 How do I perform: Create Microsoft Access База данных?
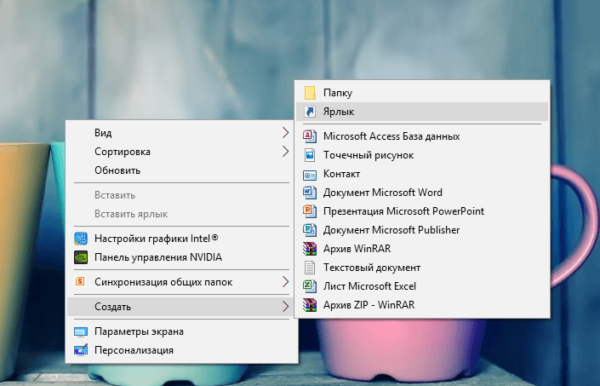pyautogui.click(x=422, y=136)
